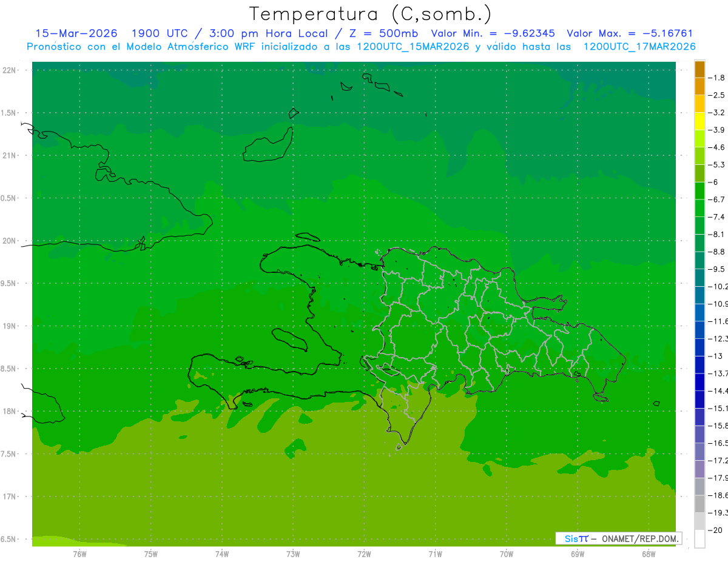Click the lime swatch between -3.9 and -4.6
The height and width of the screenshot is (562, 728).
coord(699,138)
